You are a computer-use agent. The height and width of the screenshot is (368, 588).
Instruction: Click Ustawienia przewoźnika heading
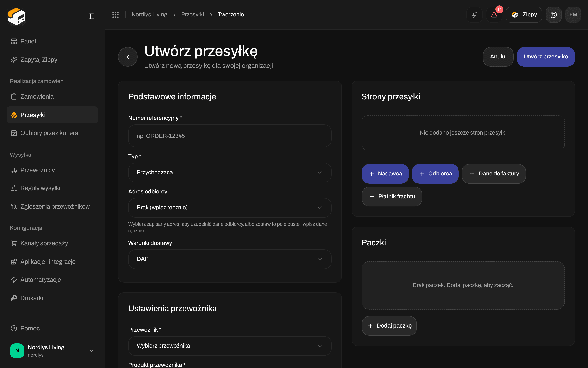(x=172, y=308)
